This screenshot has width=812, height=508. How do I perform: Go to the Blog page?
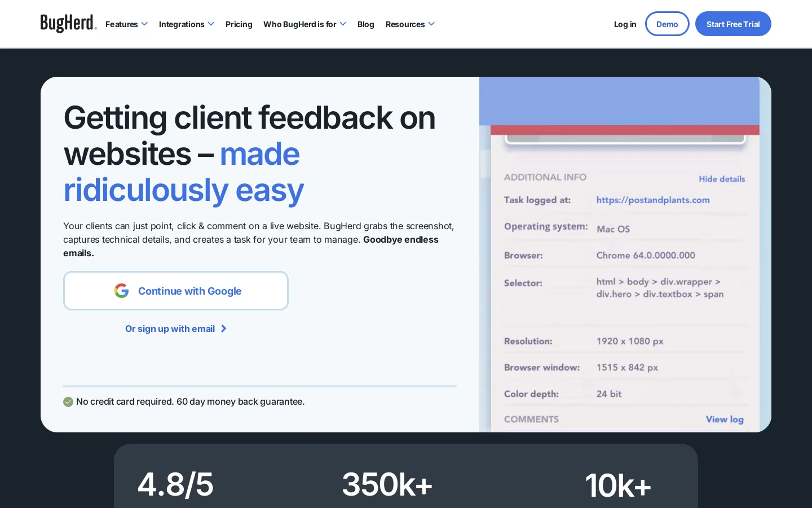click(366, 24)
